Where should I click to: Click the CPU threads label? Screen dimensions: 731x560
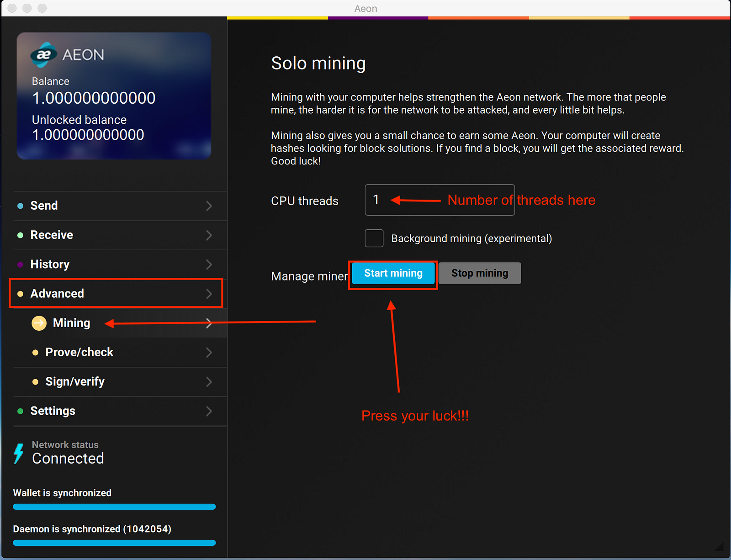(305, 201)
